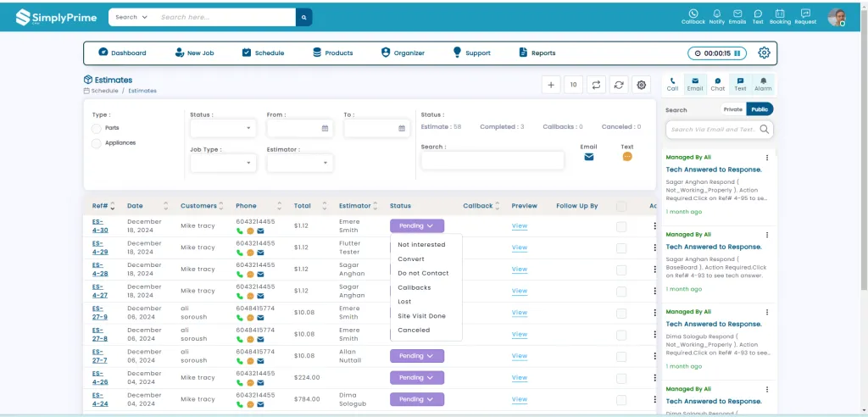The width and height of the screenshot is (868, 417).
Task: Click the user profile avatar
Action: 837,17
